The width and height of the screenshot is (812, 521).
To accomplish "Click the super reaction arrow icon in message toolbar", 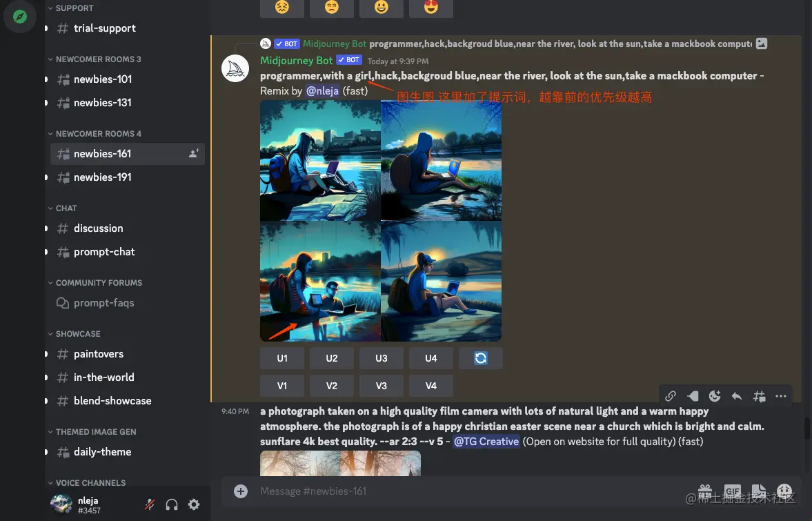I will [693, 396].
